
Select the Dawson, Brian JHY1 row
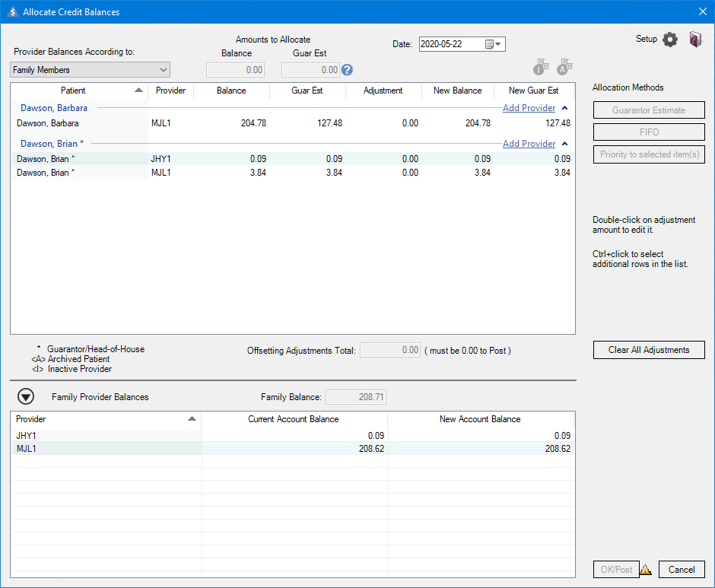tap(292, 159)
